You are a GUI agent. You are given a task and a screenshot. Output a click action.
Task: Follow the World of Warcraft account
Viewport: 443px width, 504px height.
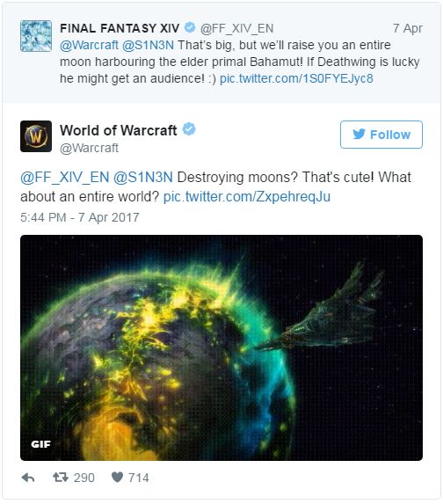(x=381, y=135)
